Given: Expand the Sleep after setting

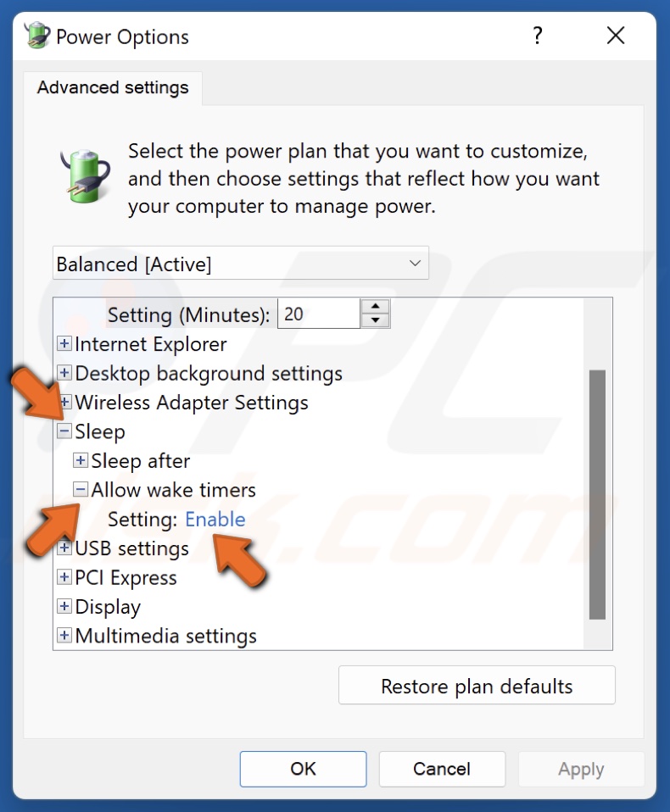Looking at the screenshot, I should pos(81,461).
